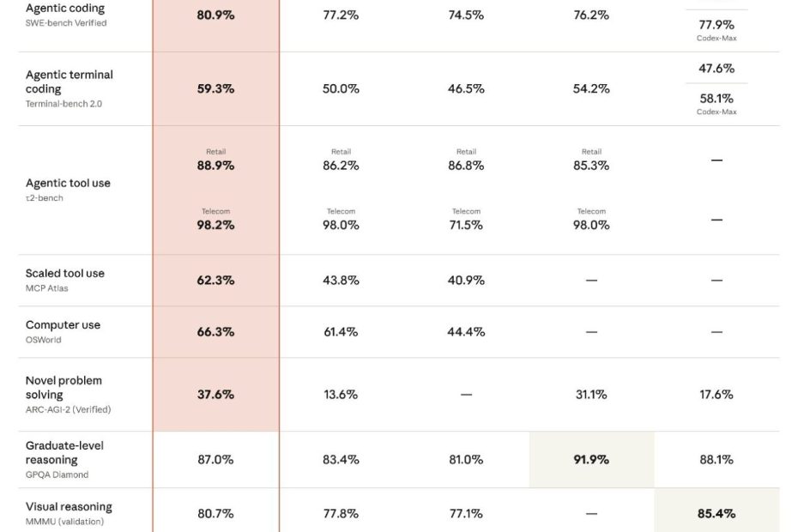798x532 pixels.
Task: Click the Agentic tool use row label
Action: 68,183
